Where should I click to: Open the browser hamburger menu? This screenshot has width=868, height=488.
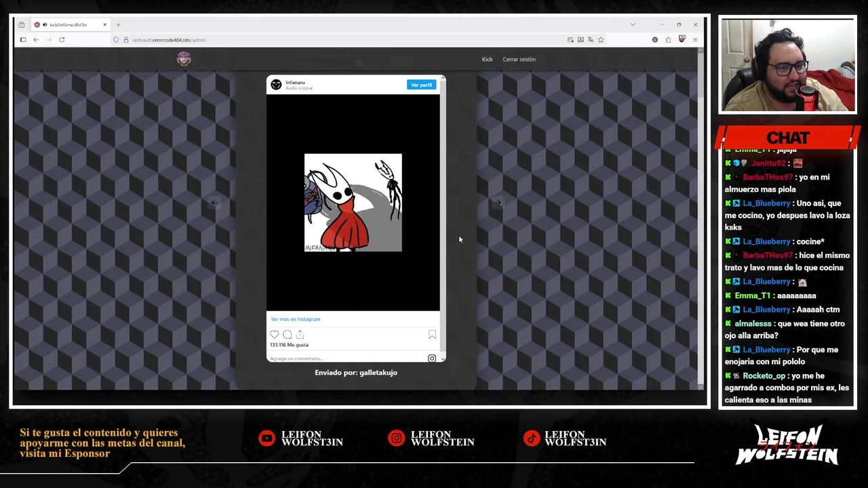(695, 40)
